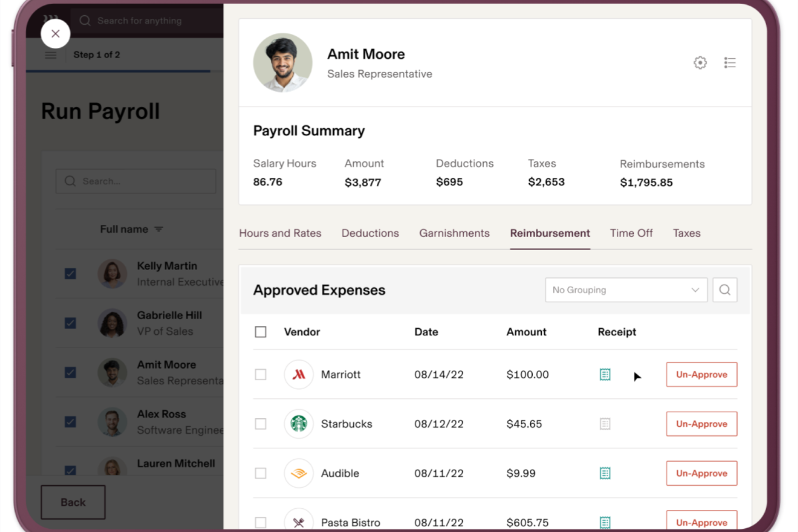Click the employee search field

pos(135,181)
